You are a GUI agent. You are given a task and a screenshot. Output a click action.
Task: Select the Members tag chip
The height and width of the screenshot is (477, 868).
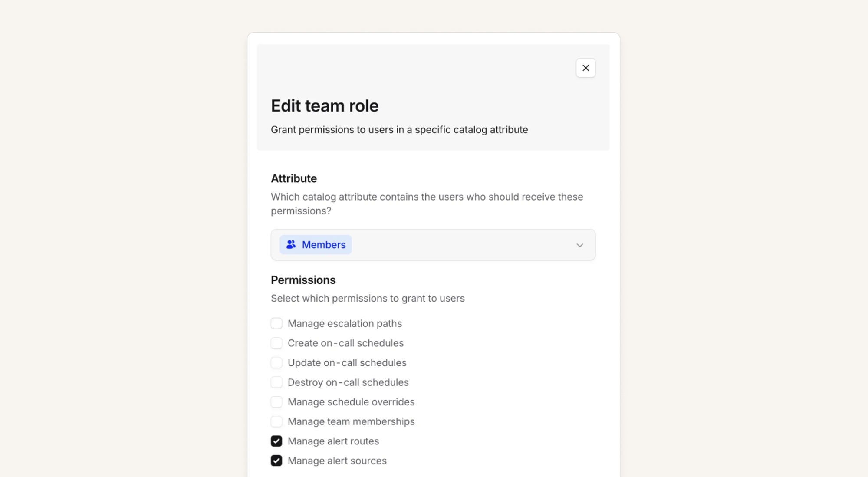[323, 245]
